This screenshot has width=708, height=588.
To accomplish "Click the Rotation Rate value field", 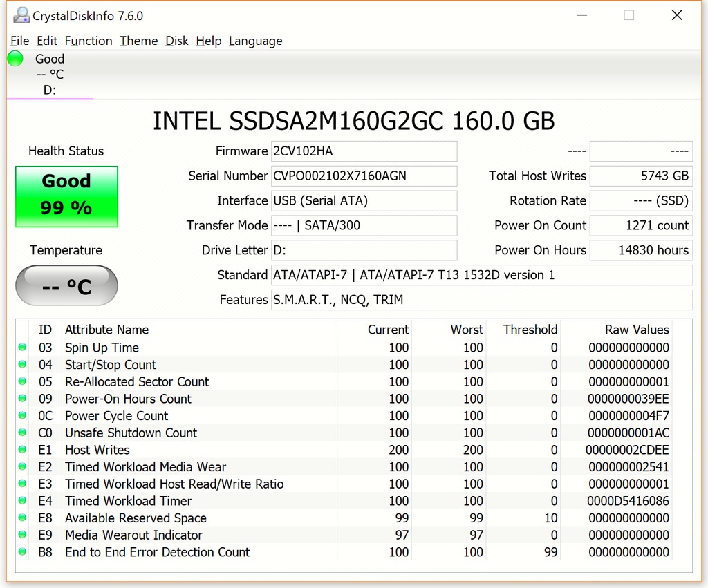I will 641,201.
